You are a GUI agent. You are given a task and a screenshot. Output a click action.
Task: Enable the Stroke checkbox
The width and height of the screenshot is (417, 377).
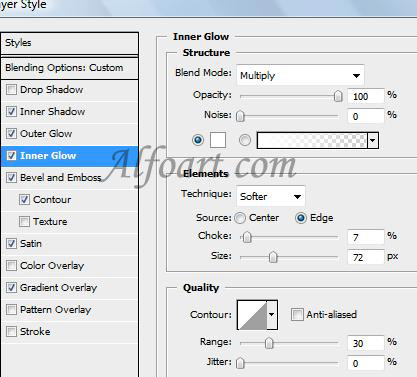(x=11, y=331)
